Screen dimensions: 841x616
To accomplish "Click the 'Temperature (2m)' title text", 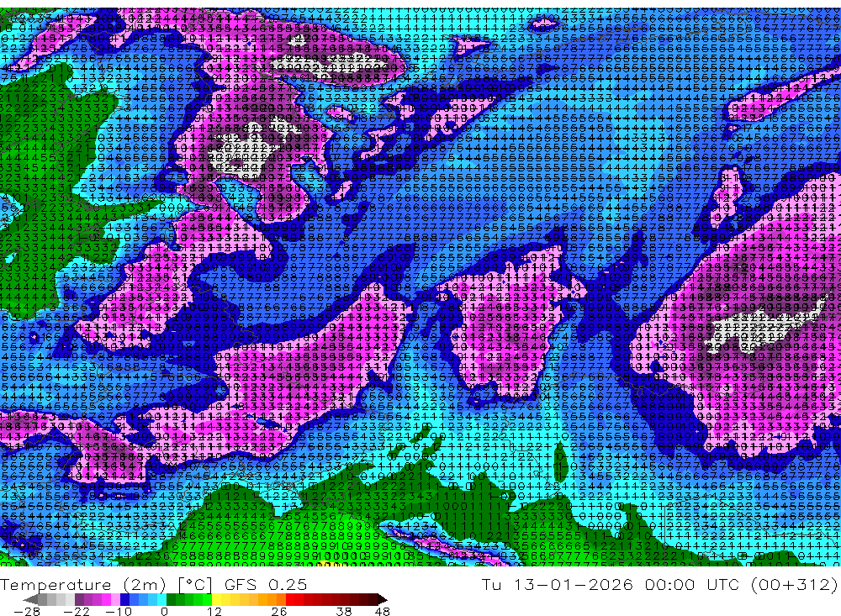I will point(83,585).
